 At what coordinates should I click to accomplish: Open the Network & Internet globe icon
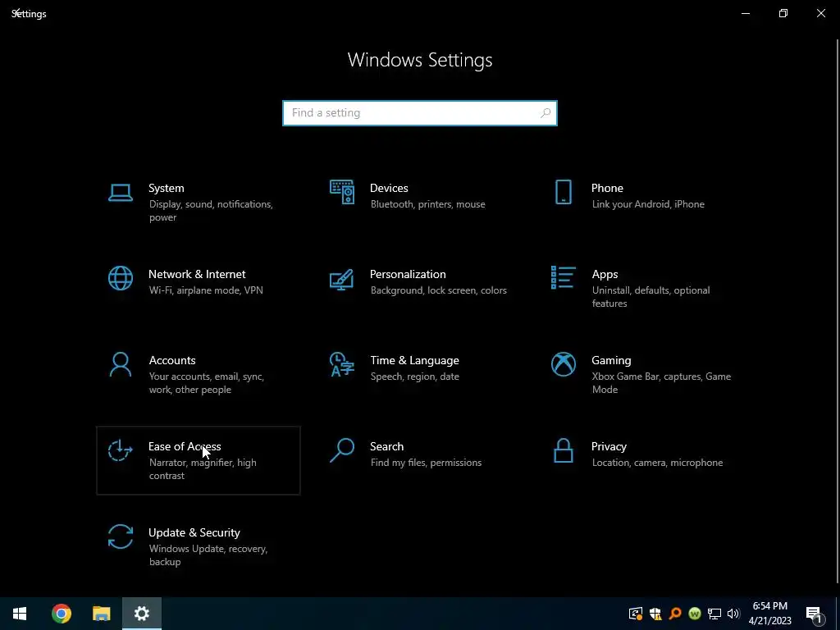[x=121, y=279]
